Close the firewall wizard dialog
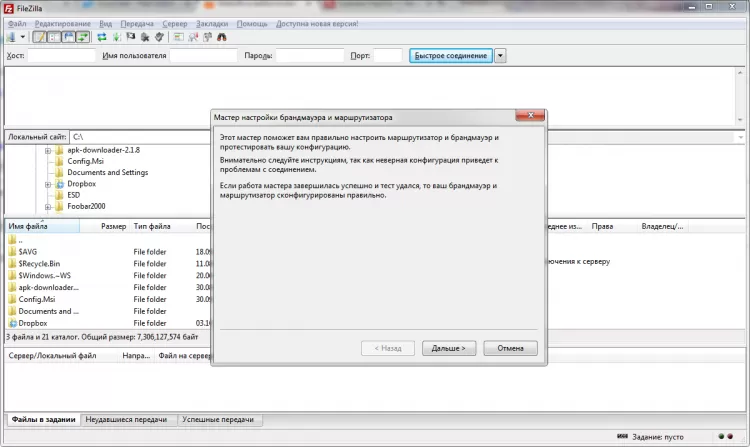The width and height of the screenshot is (750, 447). coord(530,115)
